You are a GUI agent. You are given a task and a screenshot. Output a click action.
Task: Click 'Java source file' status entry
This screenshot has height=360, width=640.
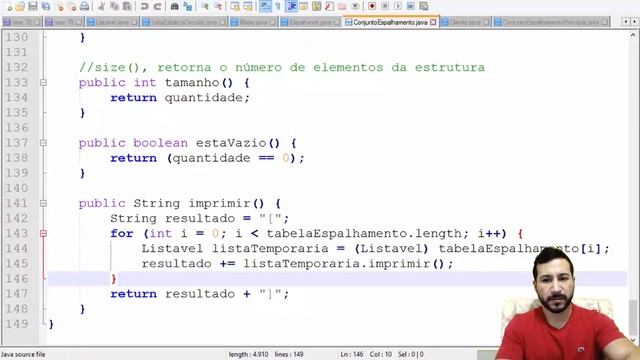23,354
